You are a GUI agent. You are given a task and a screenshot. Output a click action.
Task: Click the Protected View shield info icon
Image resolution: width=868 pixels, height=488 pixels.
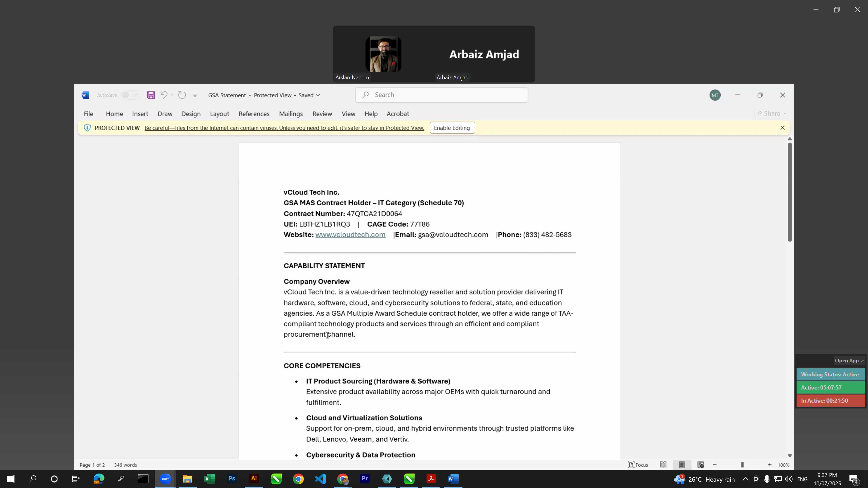pos(87,128)
